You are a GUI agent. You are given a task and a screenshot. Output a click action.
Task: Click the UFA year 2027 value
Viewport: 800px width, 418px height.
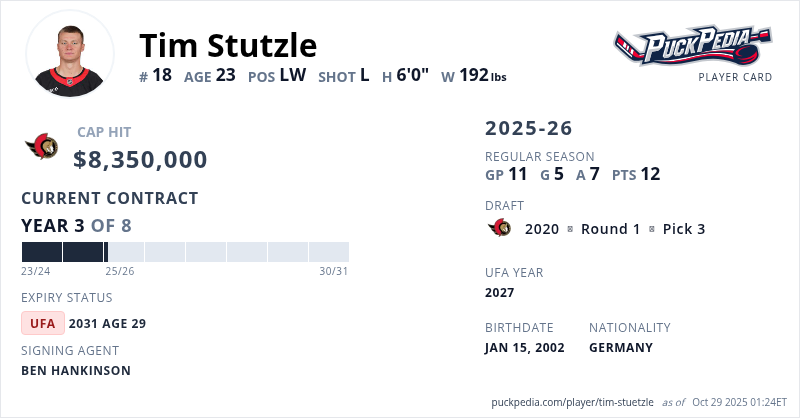click(x=500, y=293)
